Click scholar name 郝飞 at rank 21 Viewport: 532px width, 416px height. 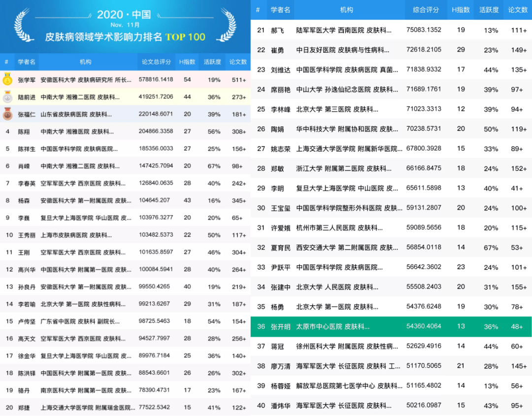pos(277,30)
